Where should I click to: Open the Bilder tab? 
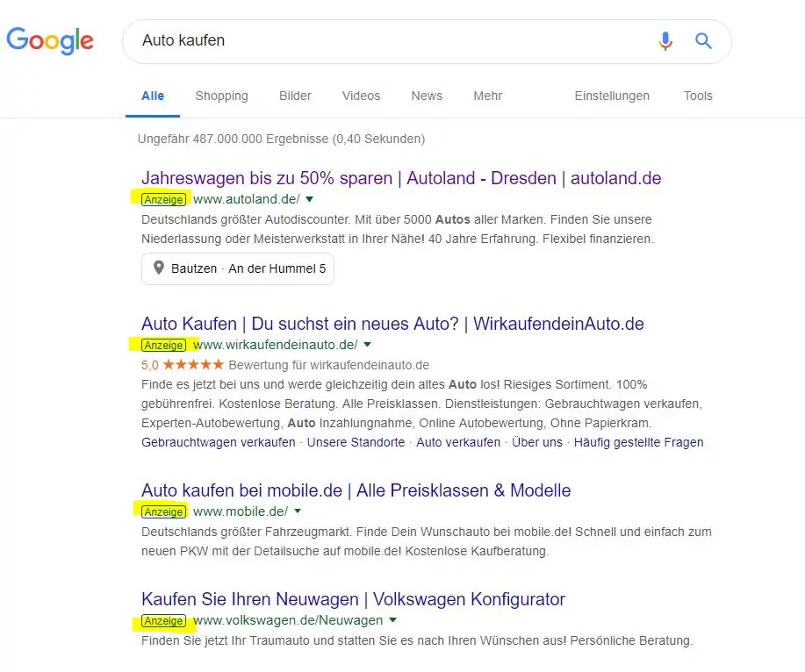point(295,96)
